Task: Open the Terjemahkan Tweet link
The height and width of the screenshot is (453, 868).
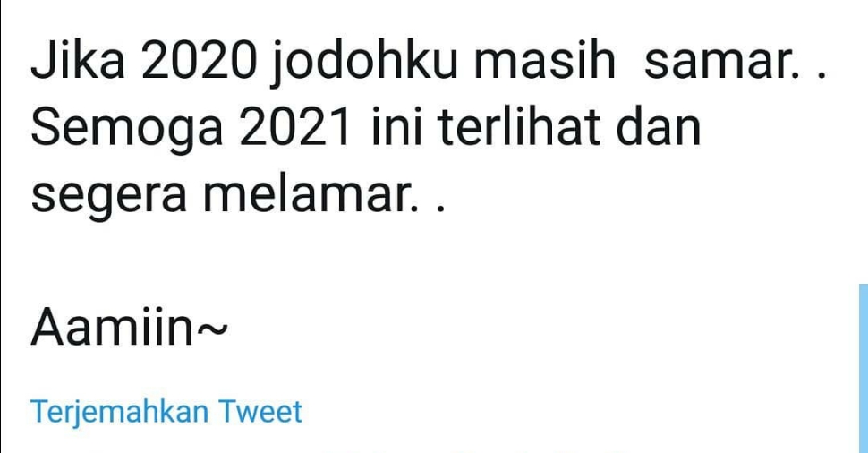Action: (x=166, y=412)
